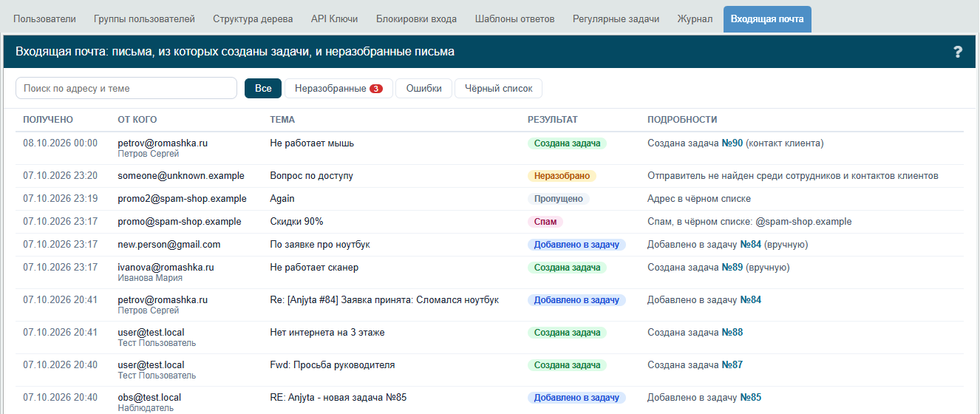
Task: Open the Регулярные задачи tab
Action: pos(616,19)
